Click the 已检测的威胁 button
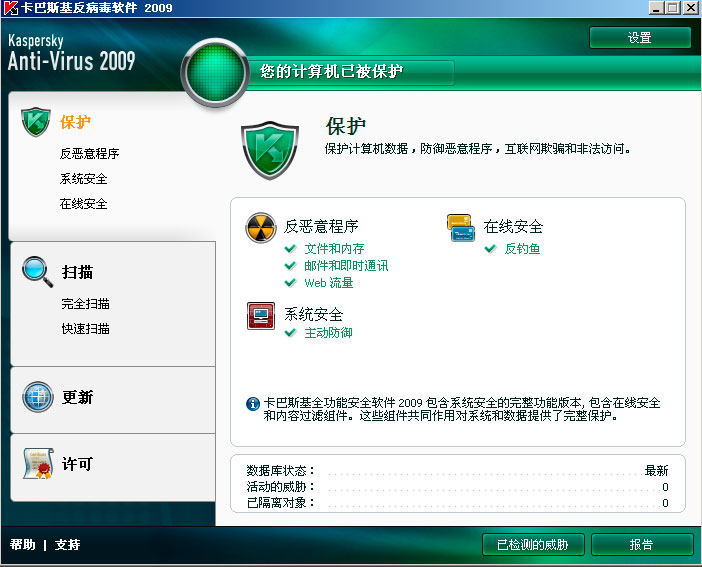The width and height of the screenshot is (702, 567). click(533, 545)
